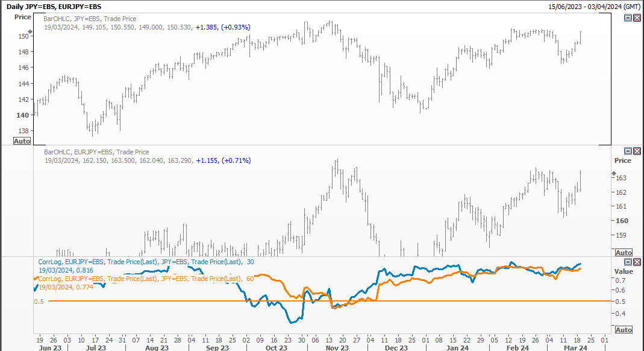Click the Value label on the correlation axis

click(x=624, y=271)
